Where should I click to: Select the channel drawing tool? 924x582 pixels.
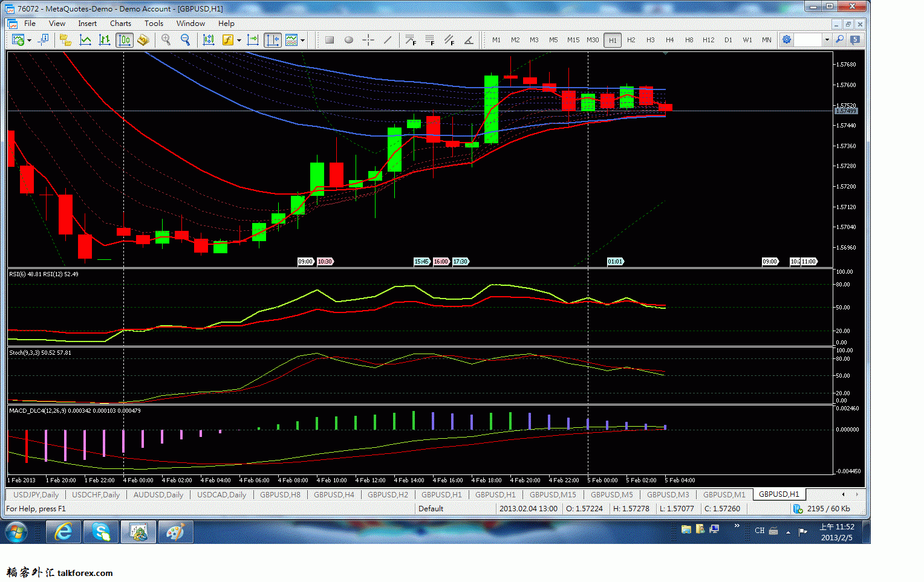(449, 40)
